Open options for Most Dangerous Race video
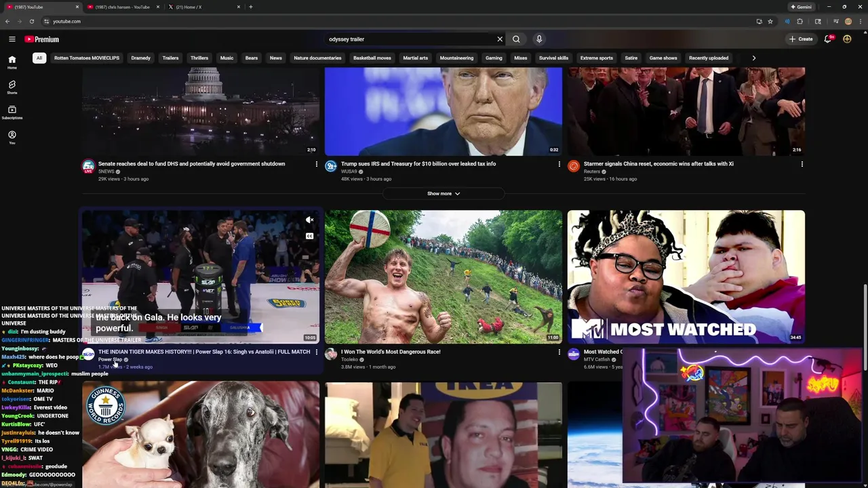 pos(559,352)
